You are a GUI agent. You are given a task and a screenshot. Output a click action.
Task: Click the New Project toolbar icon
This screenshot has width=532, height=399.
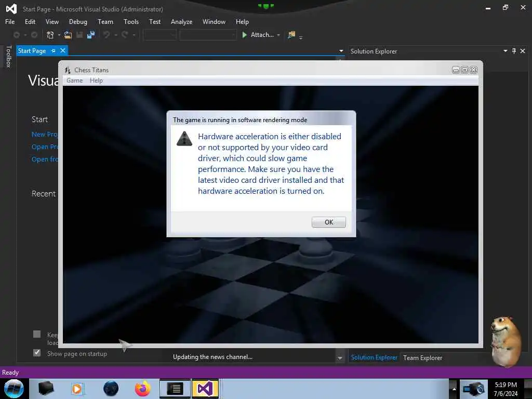click(50, 35)
